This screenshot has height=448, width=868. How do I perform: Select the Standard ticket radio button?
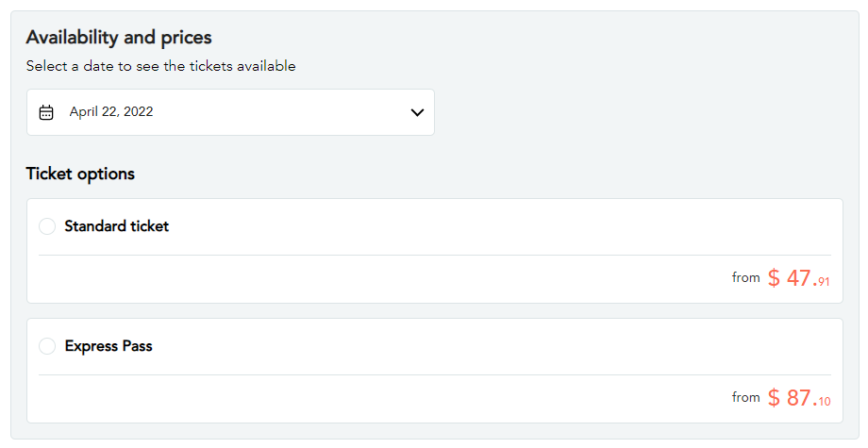(47, 226)
